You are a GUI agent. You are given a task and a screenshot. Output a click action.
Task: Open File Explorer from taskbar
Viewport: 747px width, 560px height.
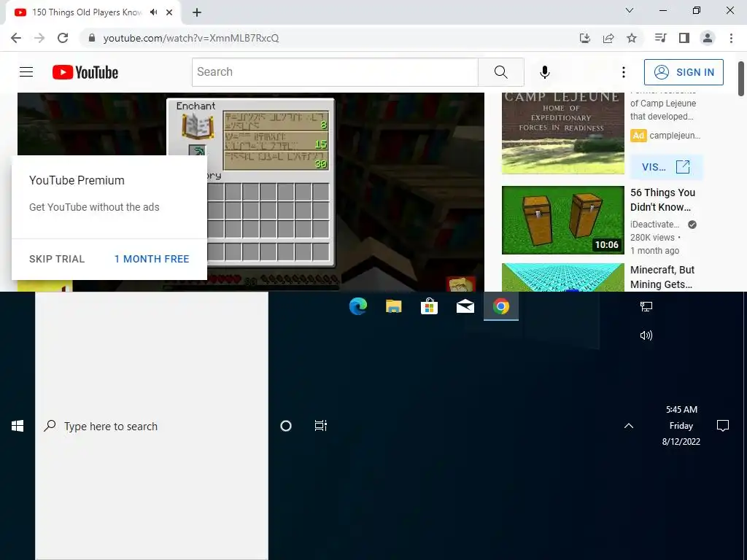click(x=393, y=306)
